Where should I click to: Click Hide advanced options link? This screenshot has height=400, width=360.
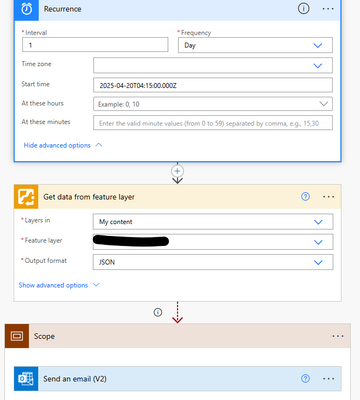[x=57, y=145]
